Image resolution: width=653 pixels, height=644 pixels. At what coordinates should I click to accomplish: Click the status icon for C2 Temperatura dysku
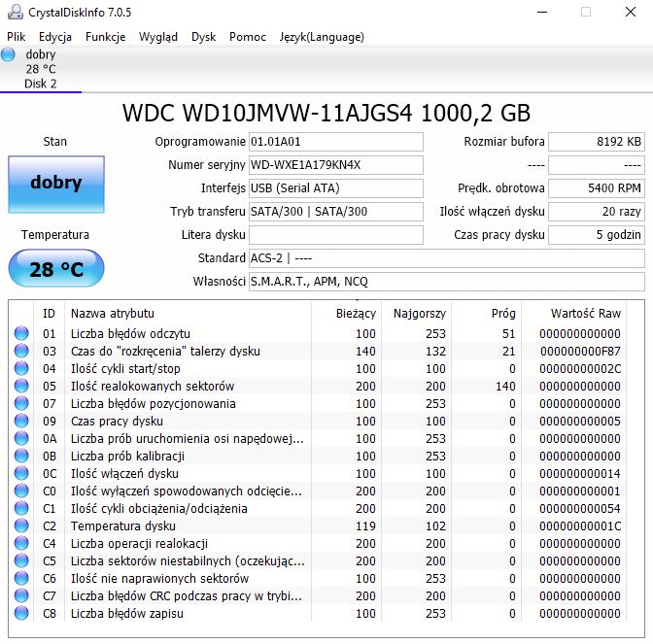click(21, 525)
